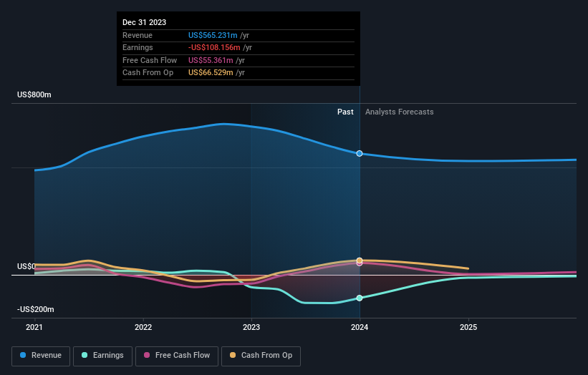Click the Past section label
This screenshot has width=588, height=375.
click(345, 112)
